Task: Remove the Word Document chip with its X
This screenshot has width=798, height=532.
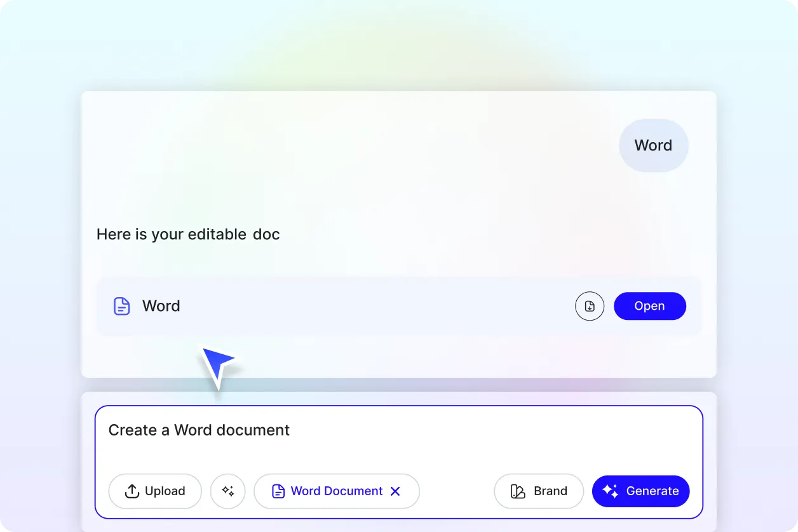Action: pyautogui.click(x=395, y=491)
